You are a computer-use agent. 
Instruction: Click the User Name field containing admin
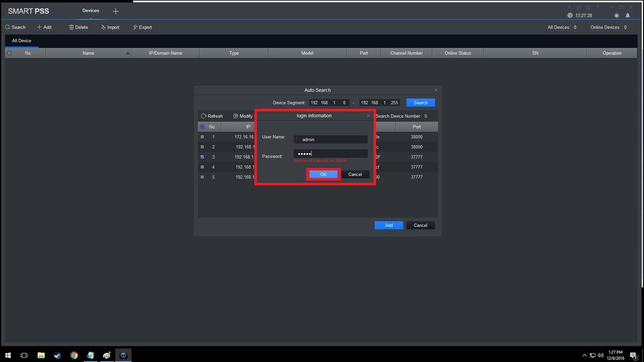coord(331,140)
